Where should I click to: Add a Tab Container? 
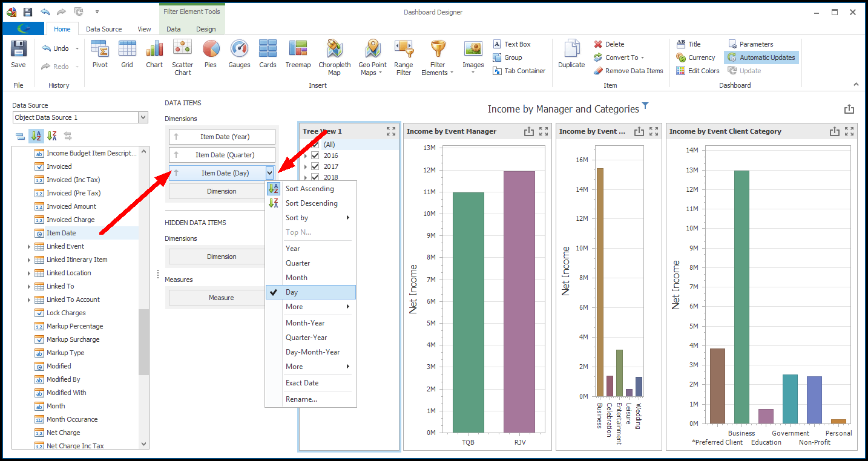[519, 71]
